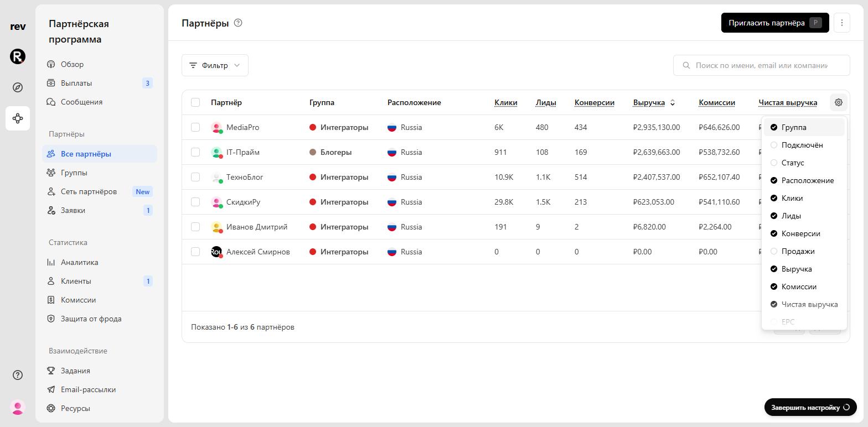Image resolution: width=868 pixels, height=427 pixels.
Task: Sort by Выручка using sort arrows
Action: click(673, 102)
